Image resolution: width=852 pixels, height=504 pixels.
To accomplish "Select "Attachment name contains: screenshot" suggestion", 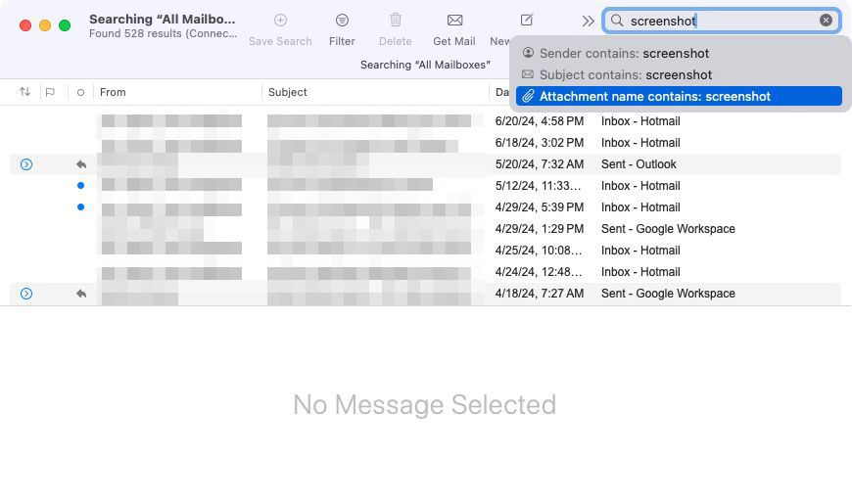I will 654,96.
